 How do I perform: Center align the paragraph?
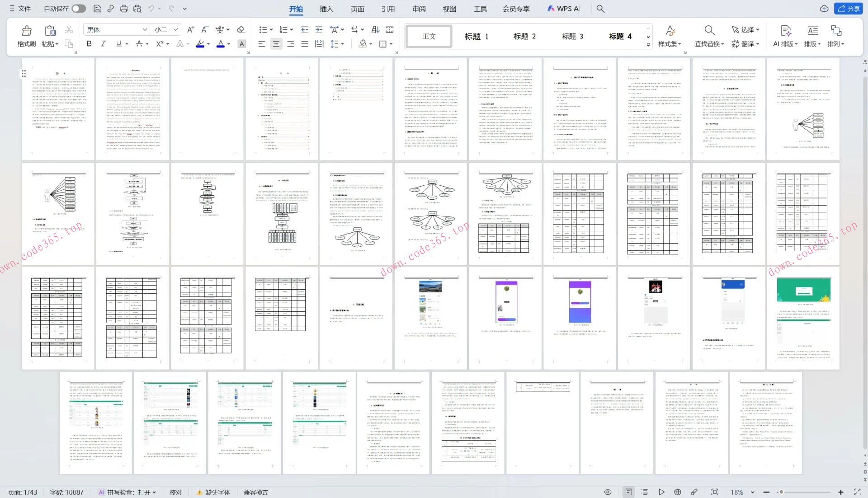[x=276, y=44]
